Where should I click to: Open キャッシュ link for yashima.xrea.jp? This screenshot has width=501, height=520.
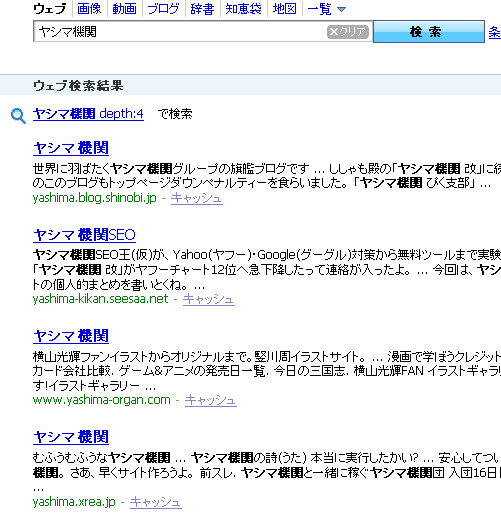click(156, 502)
